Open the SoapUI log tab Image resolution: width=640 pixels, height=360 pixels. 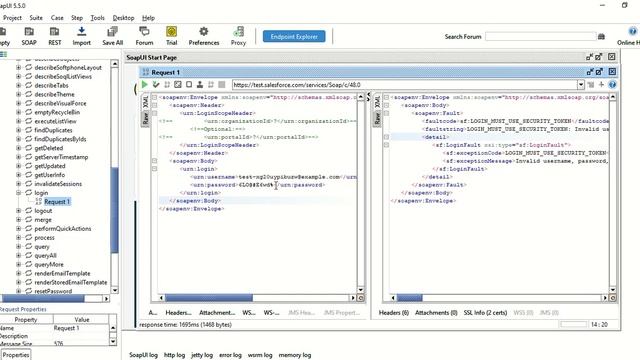pyautogui.click(x=143, y=355)
